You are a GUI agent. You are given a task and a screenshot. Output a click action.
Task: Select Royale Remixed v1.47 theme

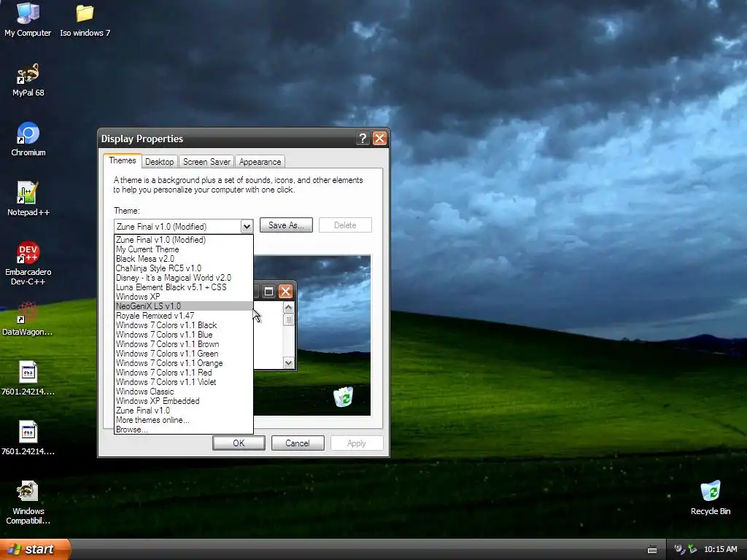[x=184, y=316]
